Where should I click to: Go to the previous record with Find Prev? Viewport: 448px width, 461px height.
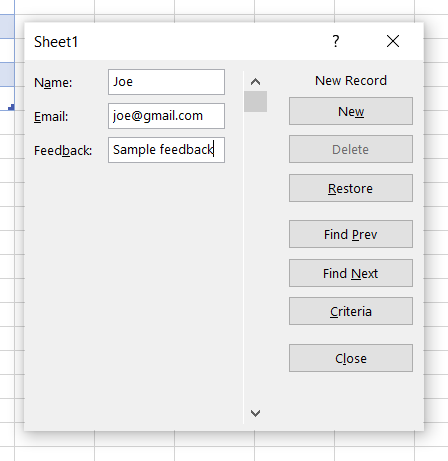351,234
